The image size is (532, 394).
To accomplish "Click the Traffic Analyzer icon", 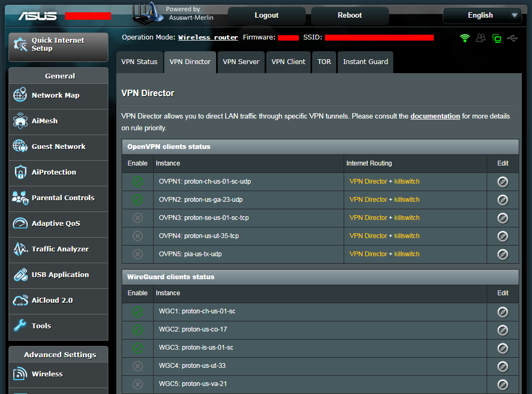I will [20, 249].
